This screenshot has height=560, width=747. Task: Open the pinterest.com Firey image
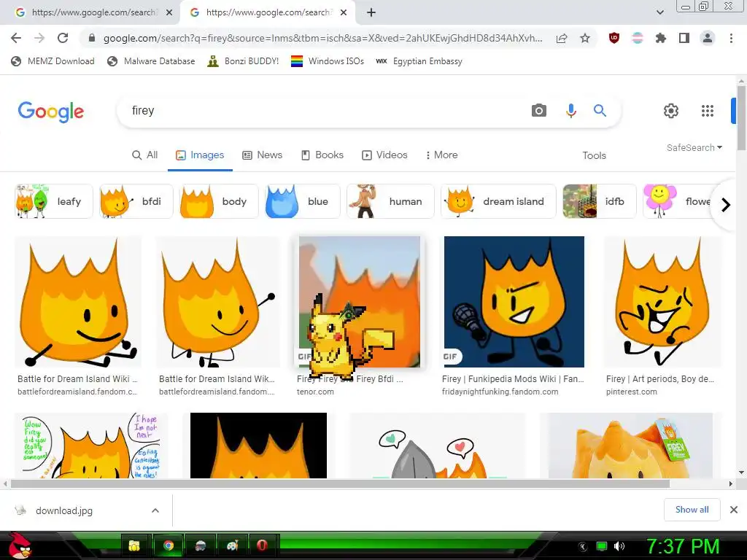point(662,302)
